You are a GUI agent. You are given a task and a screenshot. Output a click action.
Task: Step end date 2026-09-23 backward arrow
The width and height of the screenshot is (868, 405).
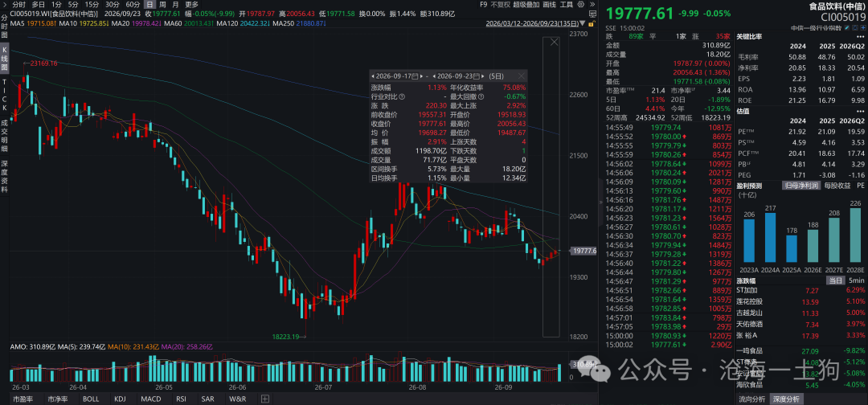(435, 76)
